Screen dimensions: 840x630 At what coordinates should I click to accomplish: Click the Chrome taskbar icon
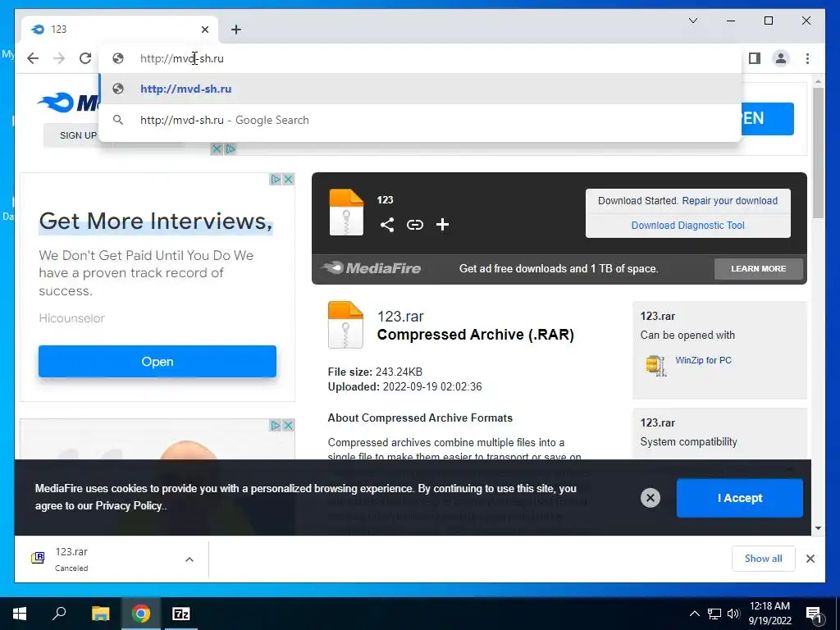[x=141, y=614]
